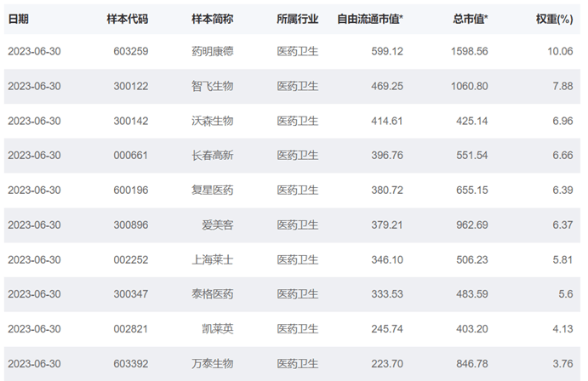
Task: Select stock code 300142
Action: (x=131, y=121)
